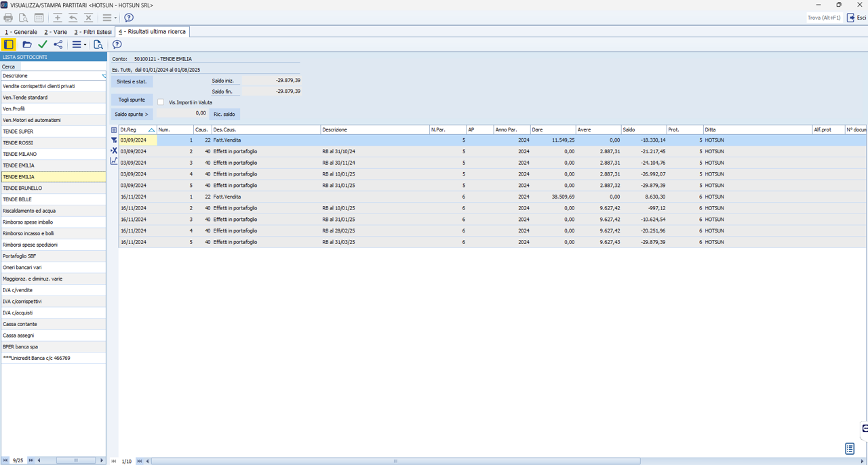Click the Trova search field
The image size is (868, 465).
coord(824,18)
